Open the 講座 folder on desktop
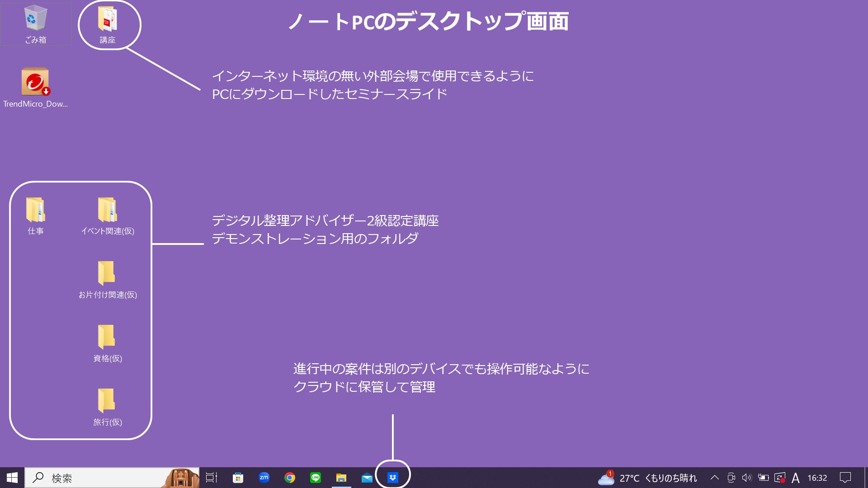Viewport: 868px width, 488px height. (x=108, y=24)
